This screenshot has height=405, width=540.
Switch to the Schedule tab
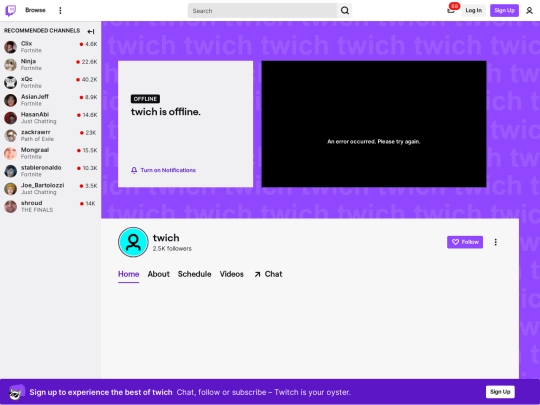[195, 274]
